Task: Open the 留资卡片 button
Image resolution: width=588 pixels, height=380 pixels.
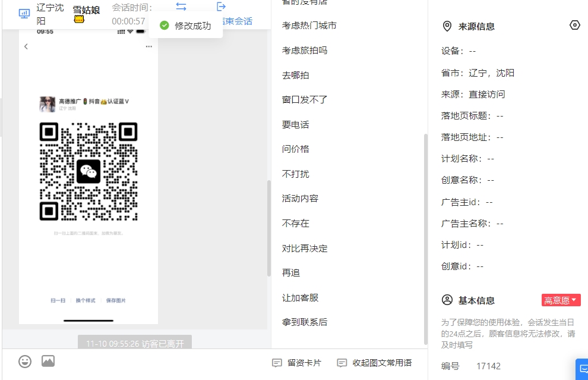Action: point(296,363)
